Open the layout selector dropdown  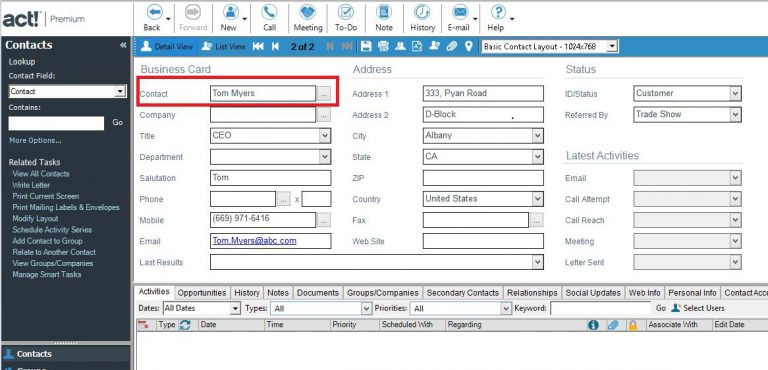[x=611, y=47]
